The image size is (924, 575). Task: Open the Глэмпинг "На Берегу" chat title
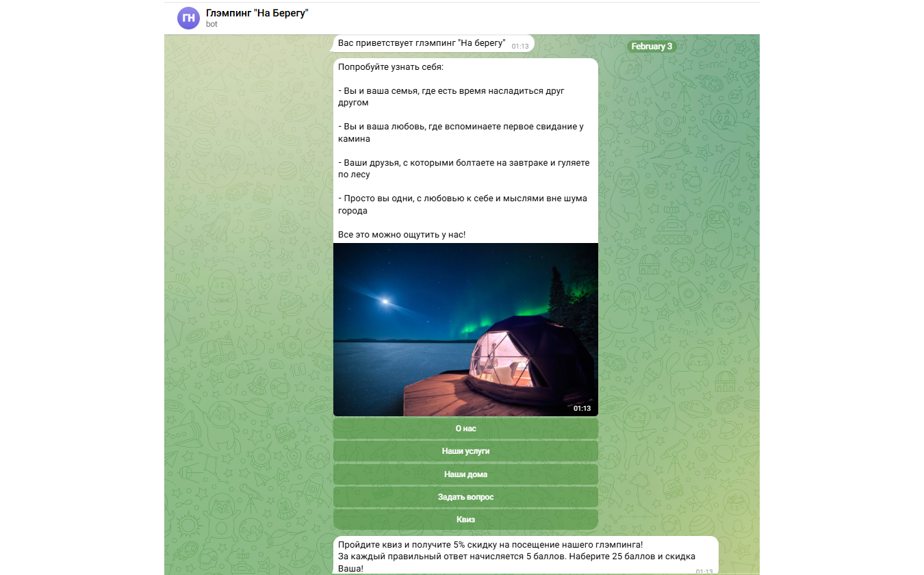[257, 12]
